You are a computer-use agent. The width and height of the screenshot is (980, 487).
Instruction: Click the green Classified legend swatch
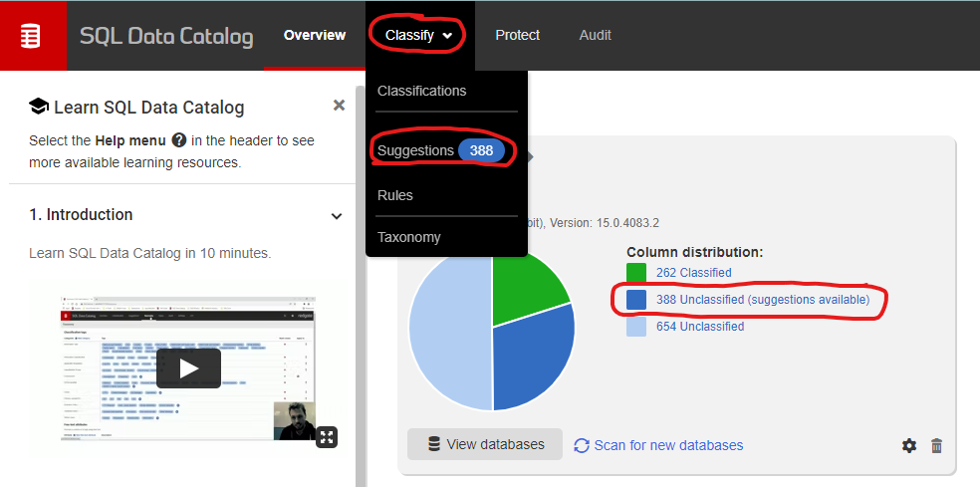click(x=636, y=273)
